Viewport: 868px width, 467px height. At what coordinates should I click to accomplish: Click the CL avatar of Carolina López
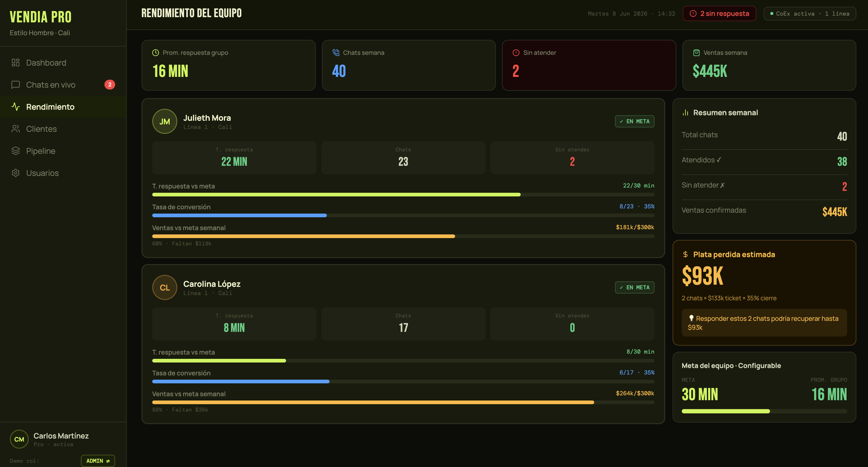click(164, 288)
